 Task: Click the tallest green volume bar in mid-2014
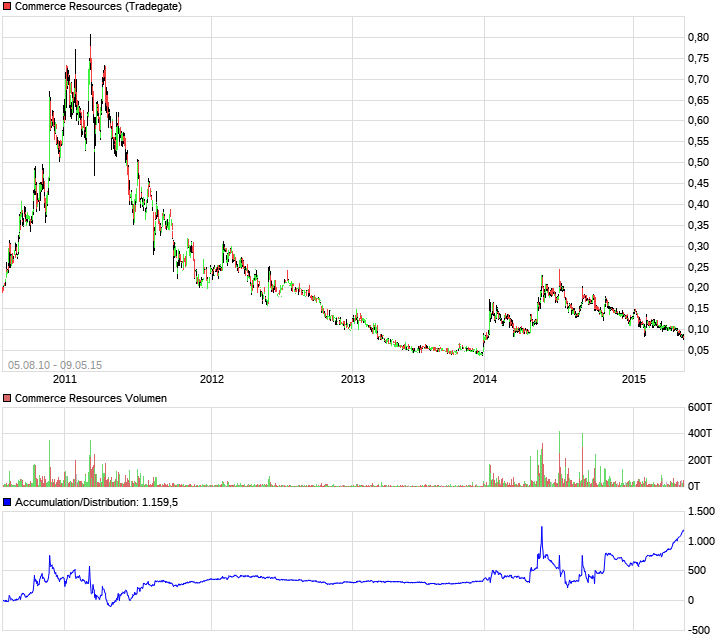(559, 458)
